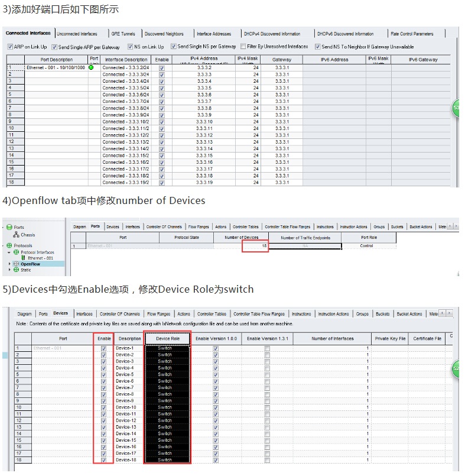Open the Instruction Actions tab above the Device Role table
Image resolution: width=465 pixels, height=476 pixels.
tap(333, 314)
